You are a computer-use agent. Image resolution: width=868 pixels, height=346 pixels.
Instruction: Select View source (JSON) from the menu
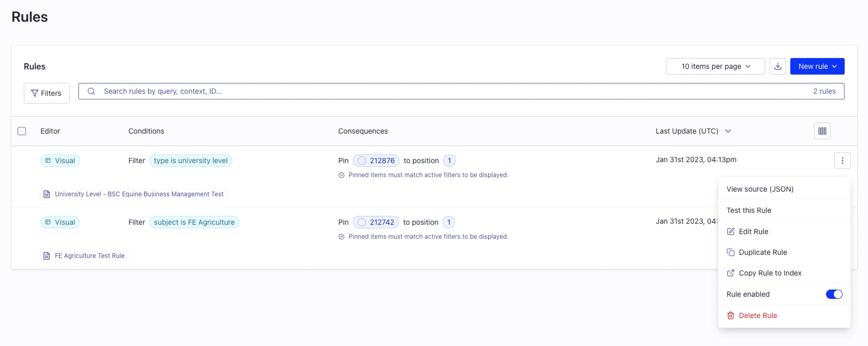tap(760, 189)
